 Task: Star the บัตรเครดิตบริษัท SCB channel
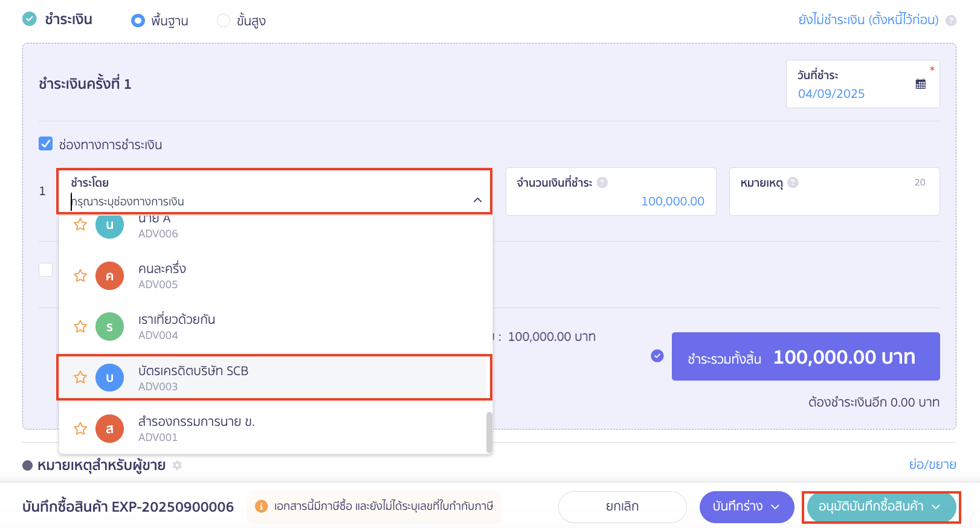tap(80, 378)
